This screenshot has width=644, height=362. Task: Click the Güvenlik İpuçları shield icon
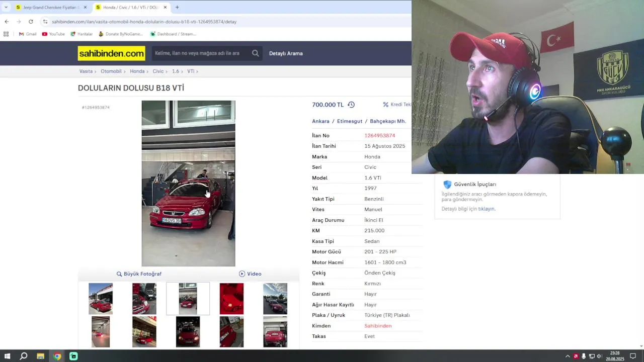click(x=447, y=185)
